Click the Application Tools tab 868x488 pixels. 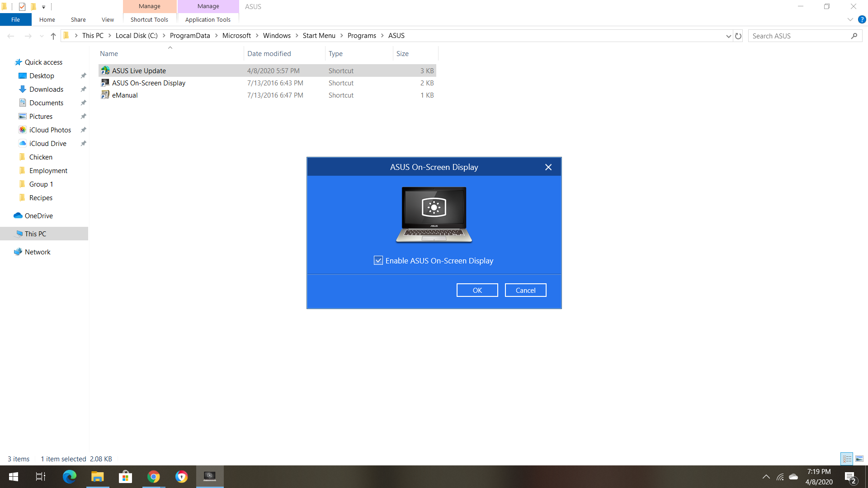click(x=208, y=20)
